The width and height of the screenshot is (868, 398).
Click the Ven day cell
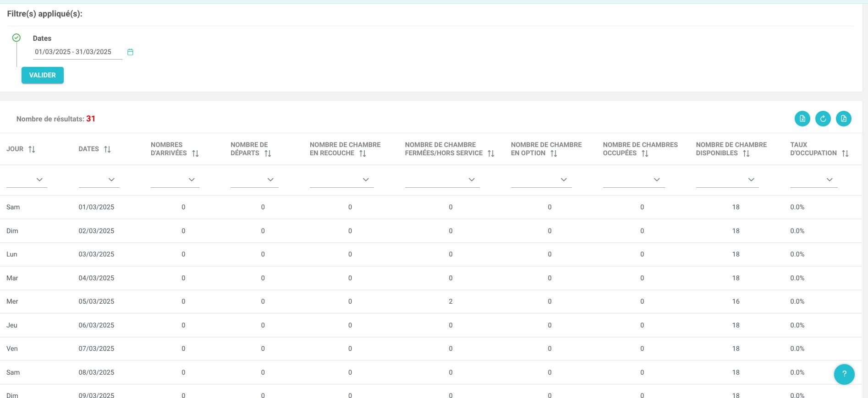[12, 349]
